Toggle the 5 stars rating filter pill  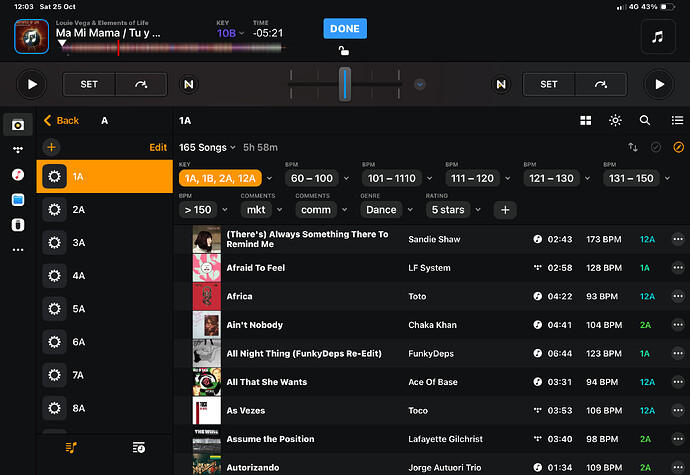(x=448, y=210)
